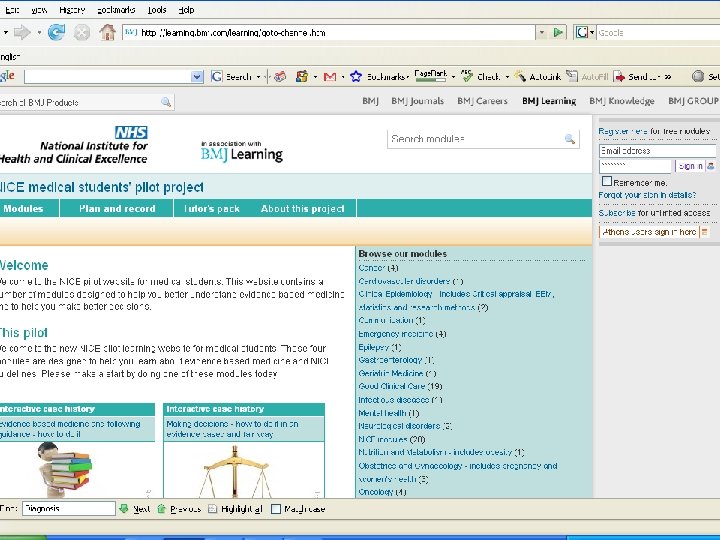This screenshot has height=540, width=720.
Task: Click the AutoFill toolbar button
Action: pos(588,77)
